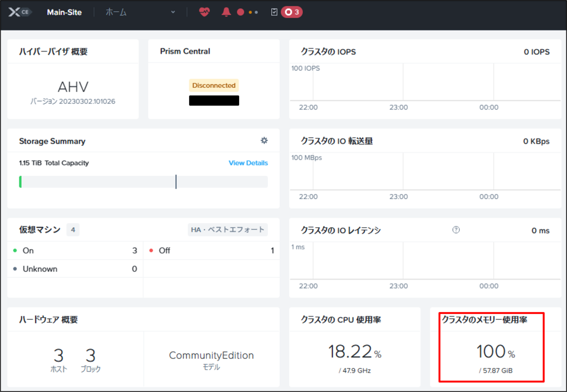Open alerts via the bell icon
The image size is (567, 392).
226,12
